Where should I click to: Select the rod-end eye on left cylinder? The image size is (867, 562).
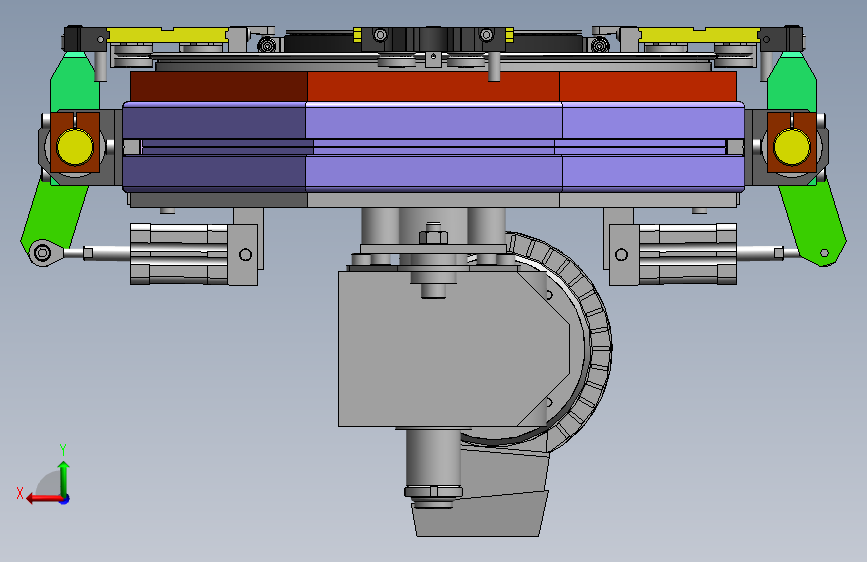tap(43, 253)
